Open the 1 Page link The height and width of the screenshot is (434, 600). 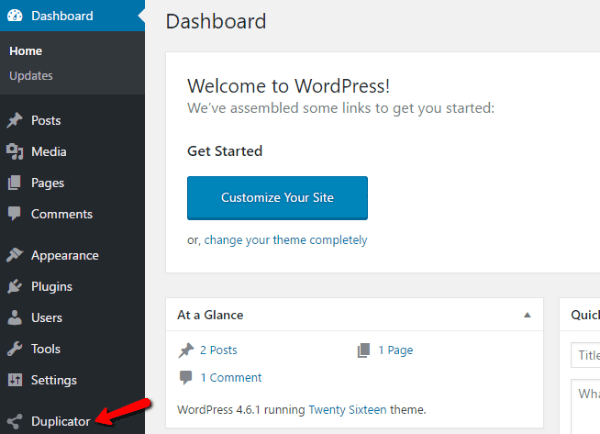pos(395,350)
